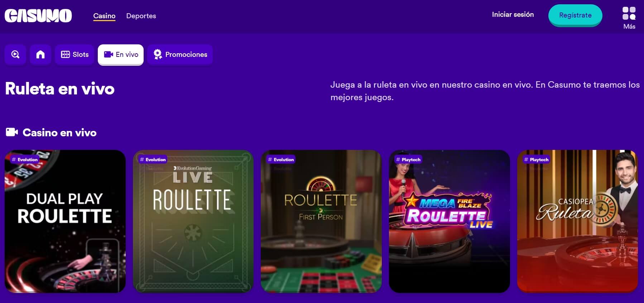Click Playtech tag on Casiopea Ruleta card

point(536,160)
